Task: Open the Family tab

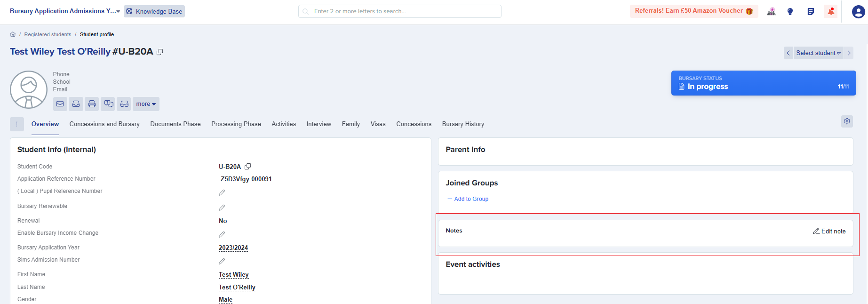Action: click(x=351, y=124)
